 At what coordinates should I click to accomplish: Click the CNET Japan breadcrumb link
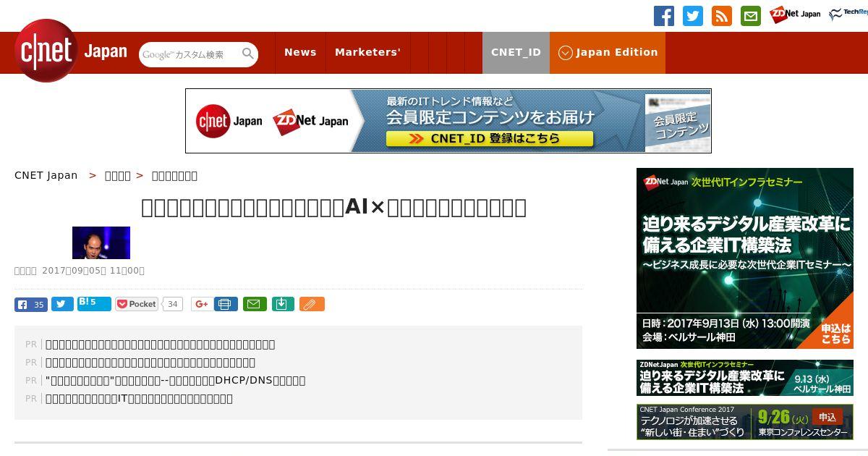click(46, 175)
